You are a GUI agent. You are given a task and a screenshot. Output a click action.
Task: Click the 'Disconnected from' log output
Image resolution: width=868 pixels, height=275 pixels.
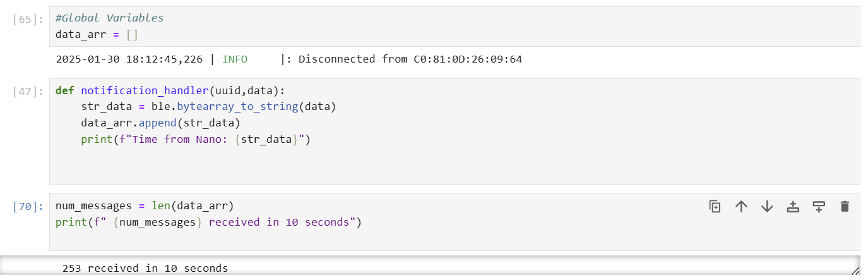tap(288, 59)
